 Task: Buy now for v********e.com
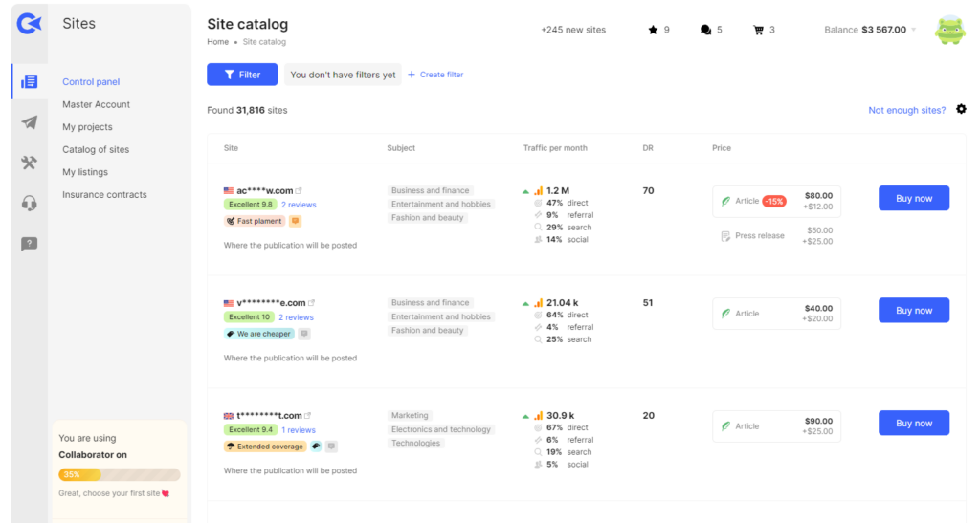pos(914,310)
